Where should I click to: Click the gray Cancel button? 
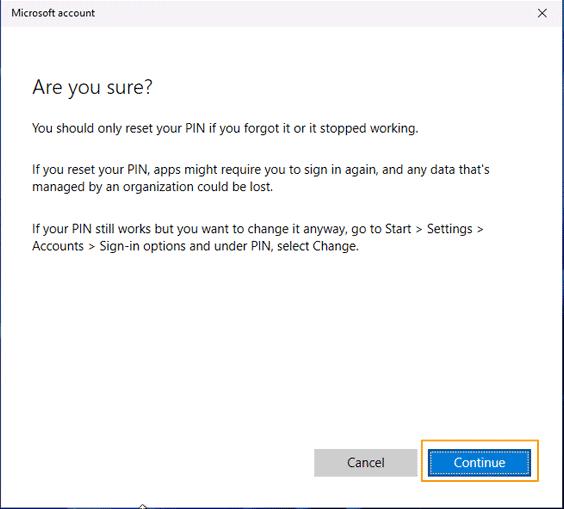pos(365,462)
